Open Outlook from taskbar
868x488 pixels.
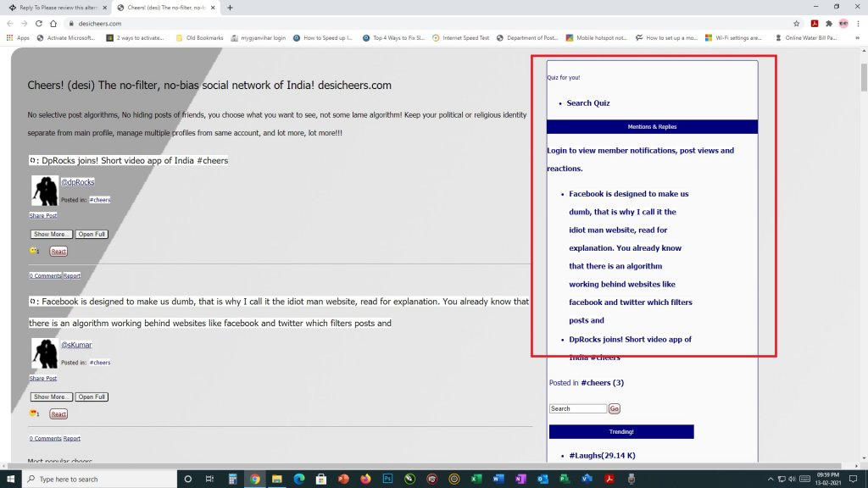tap(542, 479)
